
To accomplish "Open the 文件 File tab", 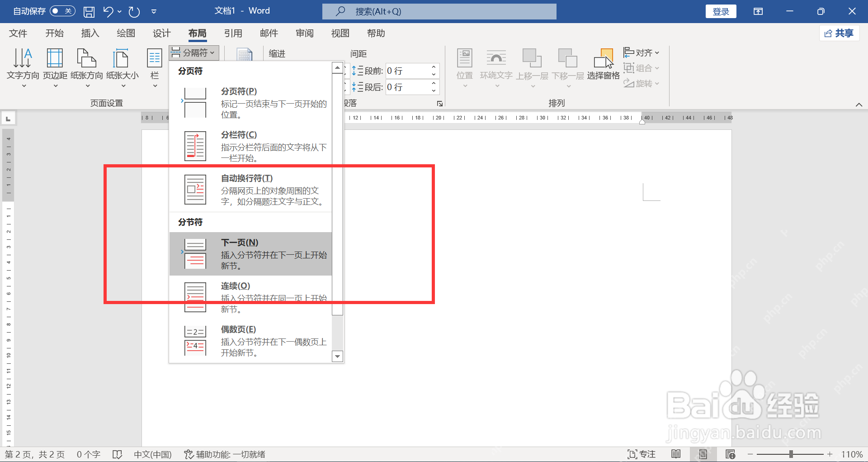I will tap(18, 33).
